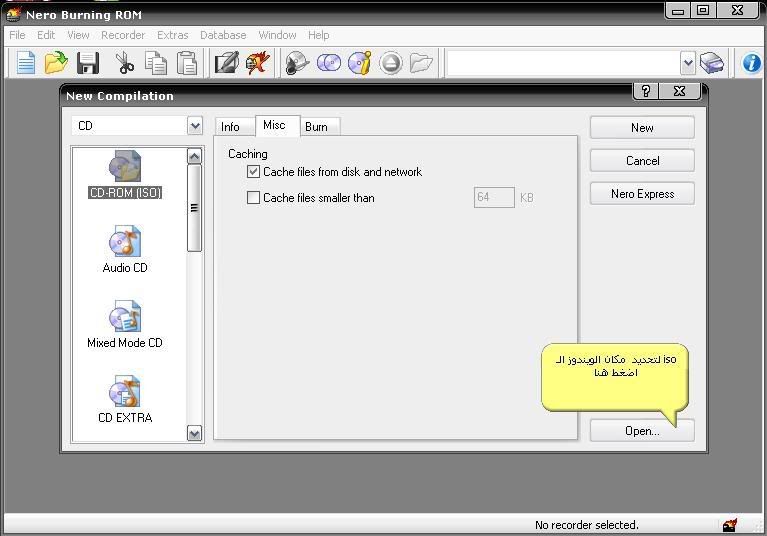Select the Audio CD compilation type

tap(125, 249)
